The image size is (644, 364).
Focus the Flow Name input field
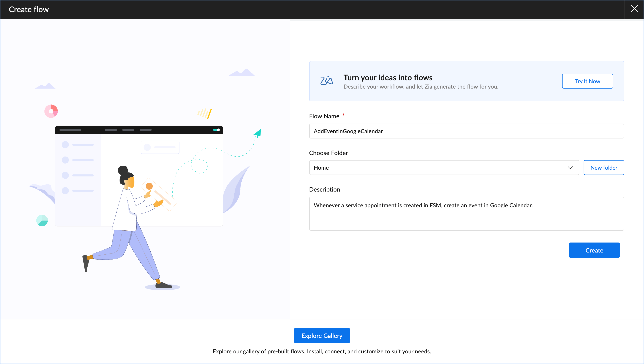pos(466,131)
